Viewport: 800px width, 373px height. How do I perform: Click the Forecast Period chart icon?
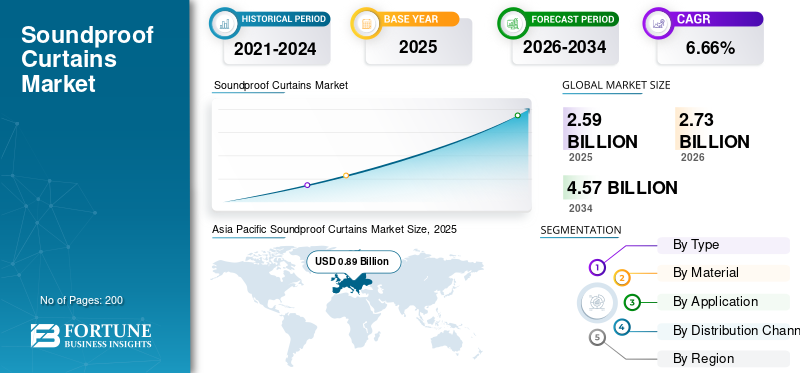[x=512, y=23]
